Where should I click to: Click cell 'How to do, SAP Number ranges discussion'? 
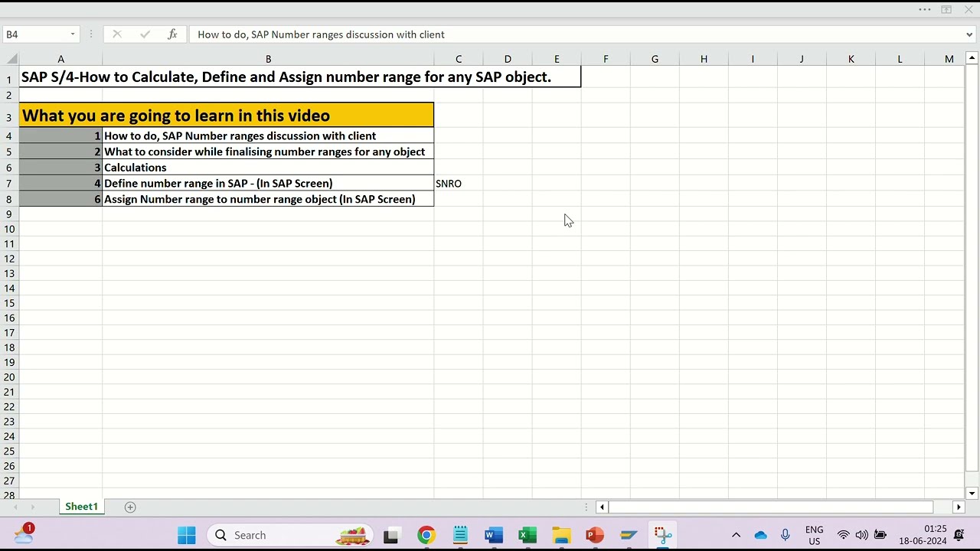(x=268, y=135)
